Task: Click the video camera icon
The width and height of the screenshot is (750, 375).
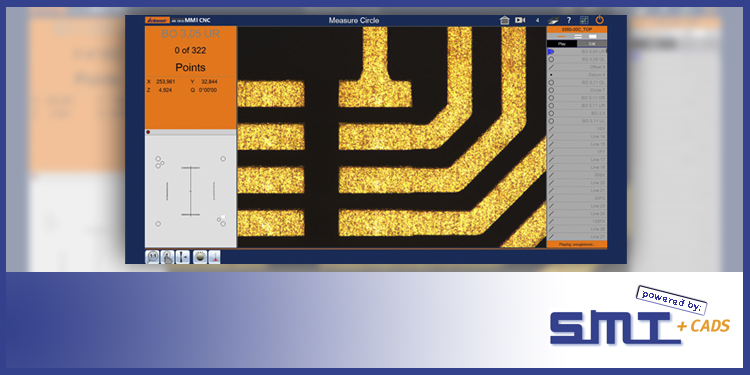Action: (x=520, y=20)
